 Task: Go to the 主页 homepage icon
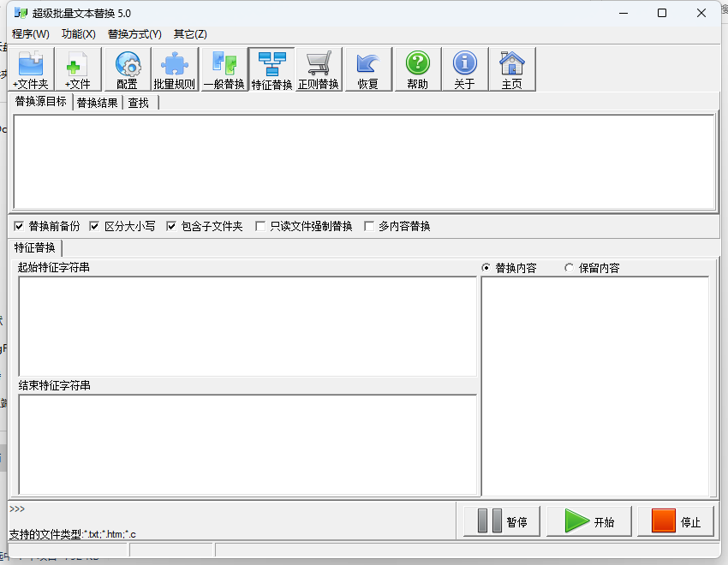512,69
